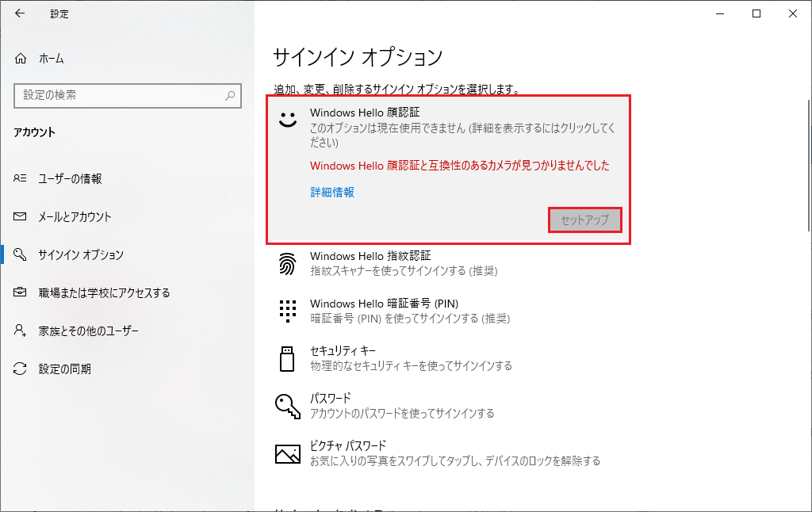Image resolution: width=812 pixels, height=512 pixels.
Task: Click the PIN keypad dots icon
Action: point(287,311)
